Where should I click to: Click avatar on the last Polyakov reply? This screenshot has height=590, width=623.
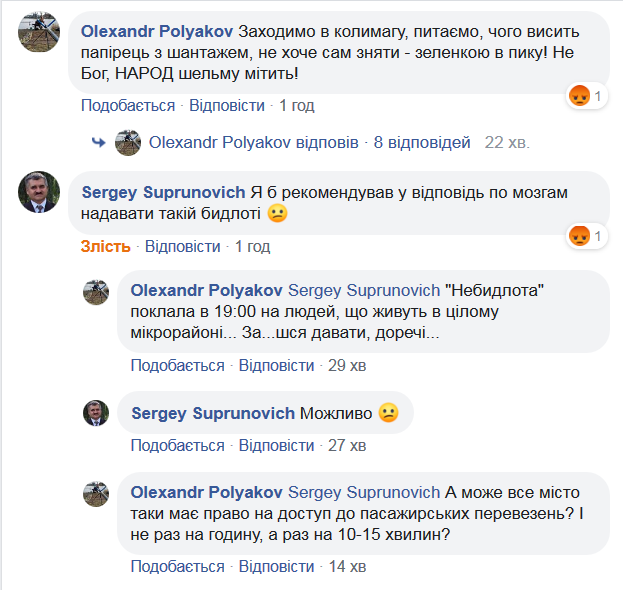tap(95, 493)
